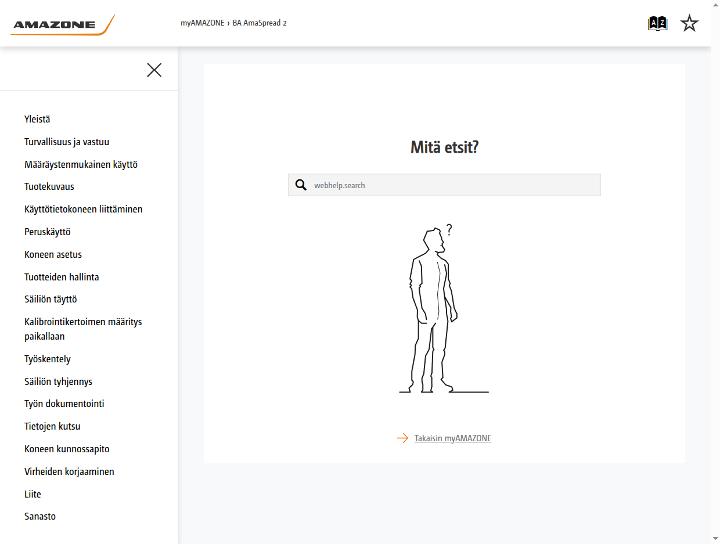Screen dimensions: 720x544
Task: Go to Säiliön tyhjennys
Action: pyautogui.click(x=58, y=381)
